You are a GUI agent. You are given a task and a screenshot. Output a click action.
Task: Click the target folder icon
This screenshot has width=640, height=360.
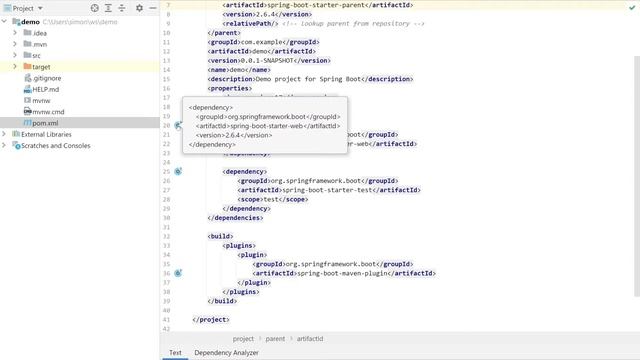coord(27,66)
